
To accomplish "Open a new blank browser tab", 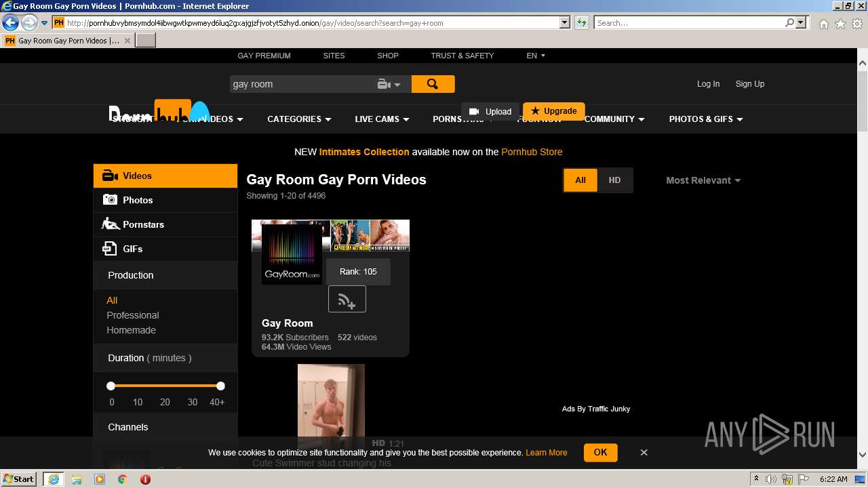I will click(x=146, y=40).
